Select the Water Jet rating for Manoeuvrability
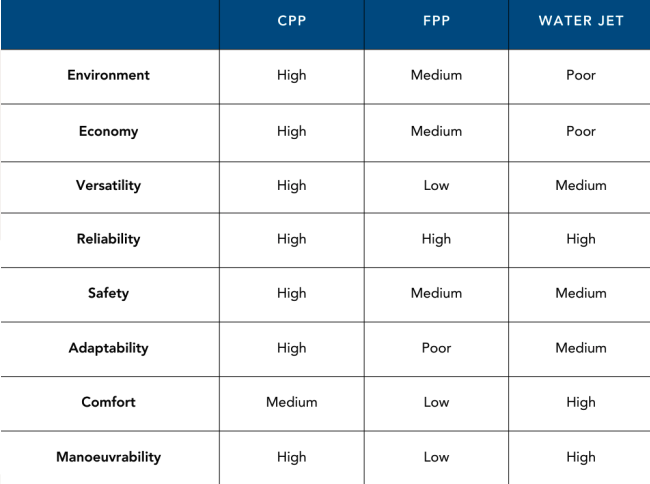650x484 pixels. 581,457
